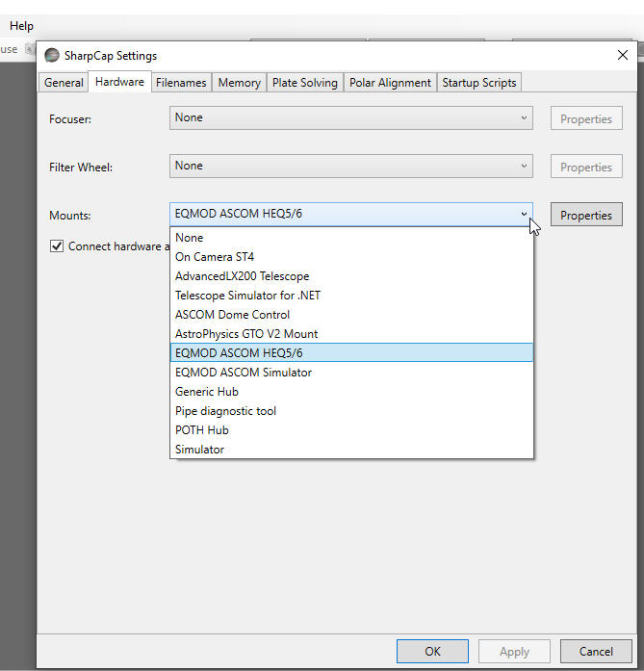Viewport: 644px width, 671px height.
Task: Pick AstroPhysics GTO V2 Mount
Action: [x=246, y=334]
